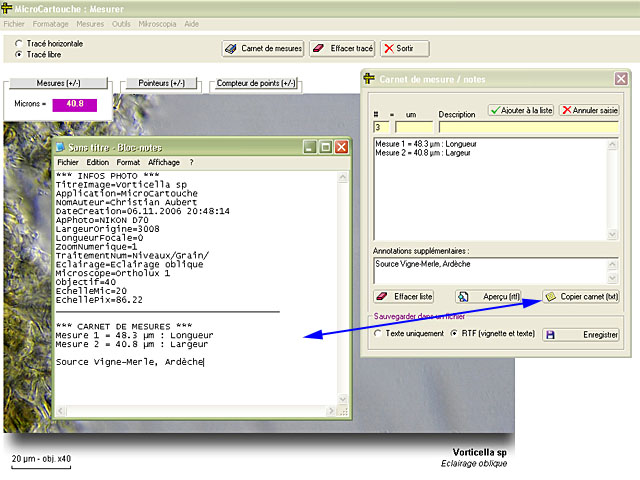The image size is (640, 480).
Task: Open the Mesures menu
Action: coord(90,24)
